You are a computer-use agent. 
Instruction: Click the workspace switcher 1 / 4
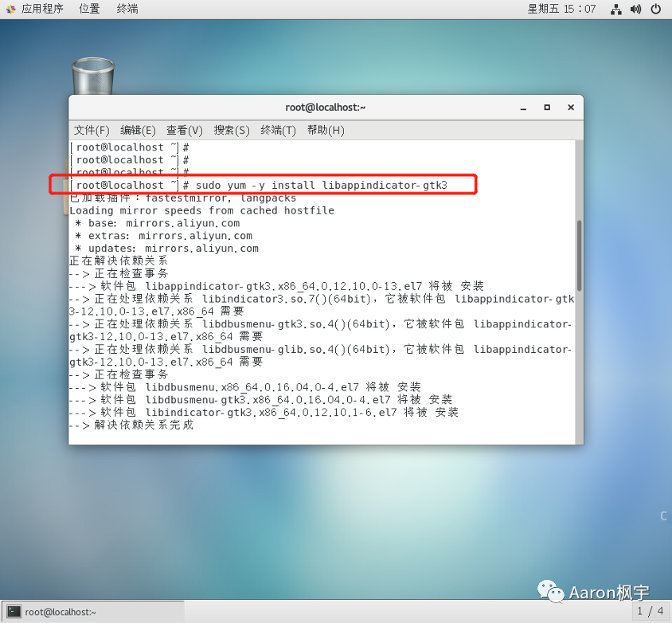(x=650, y=611)
